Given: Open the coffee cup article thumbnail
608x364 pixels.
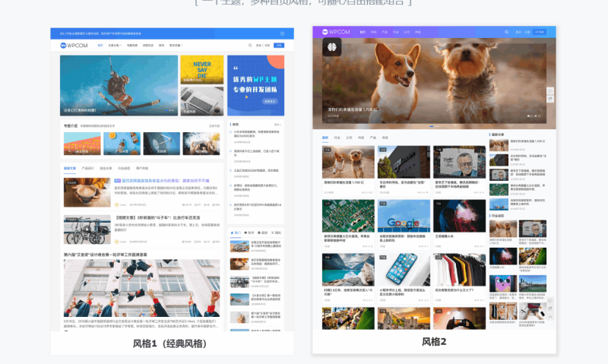Looking at the screenshot, I should pos(87,192).
